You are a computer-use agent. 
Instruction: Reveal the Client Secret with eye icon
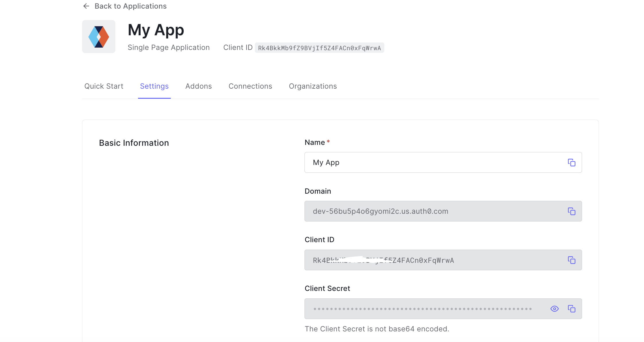(x=554, y=309)
